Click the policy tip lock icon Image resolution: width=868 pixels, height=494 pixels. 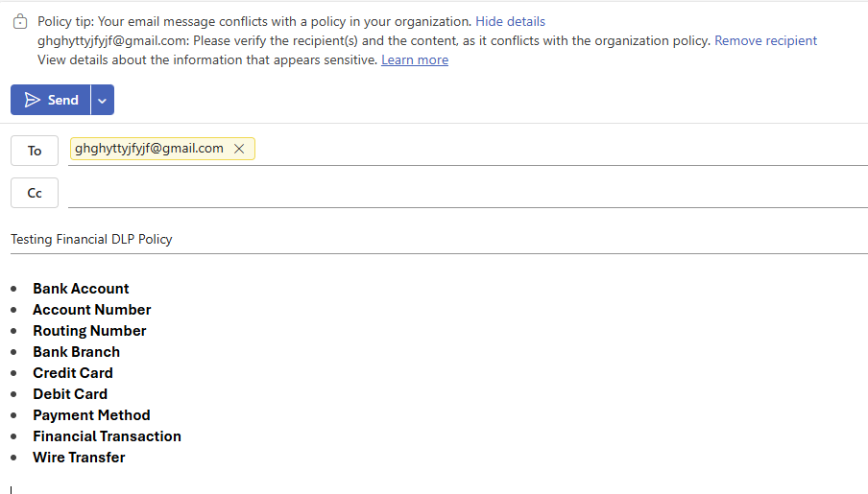20,21
